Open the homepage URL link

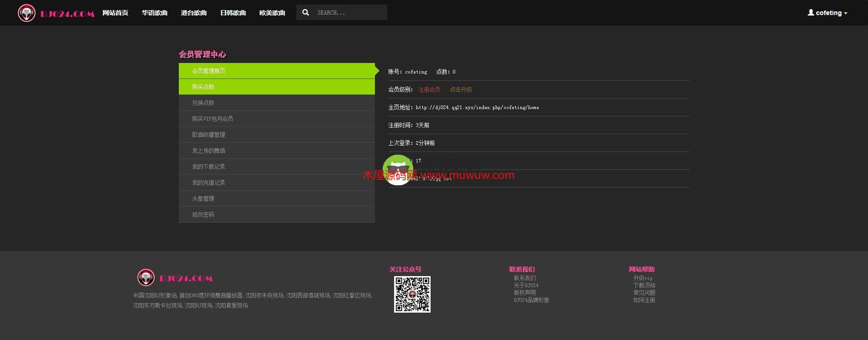tap(477, 107)
